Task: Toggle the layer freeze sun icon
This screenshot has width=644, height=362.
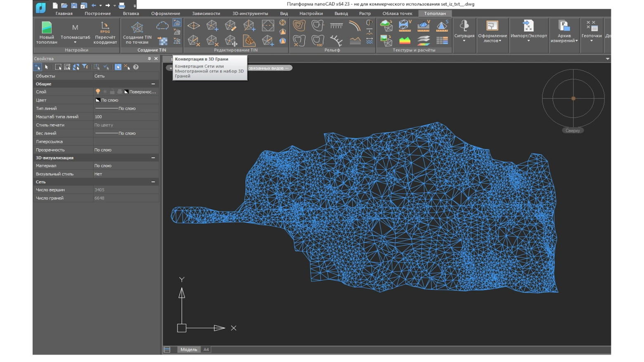Action: pos(105,92)
